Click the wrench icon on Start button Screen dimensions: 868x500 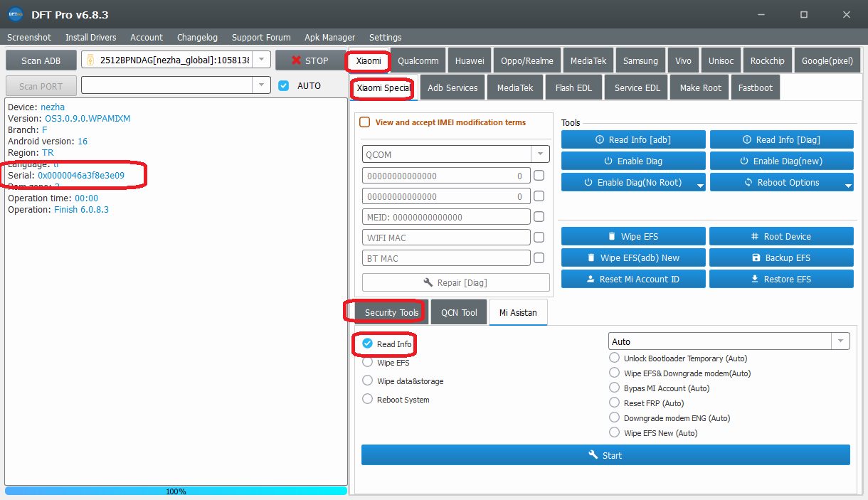[x=593, y=455]
